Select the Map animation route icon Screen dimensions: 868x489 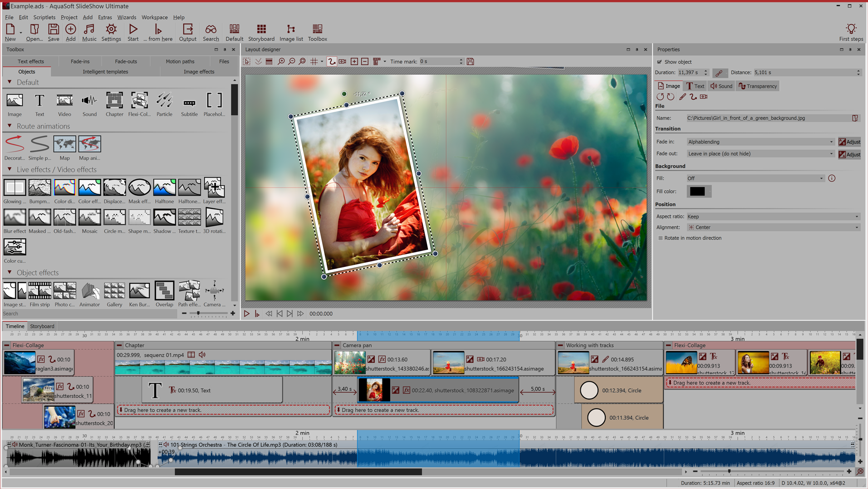89,148
